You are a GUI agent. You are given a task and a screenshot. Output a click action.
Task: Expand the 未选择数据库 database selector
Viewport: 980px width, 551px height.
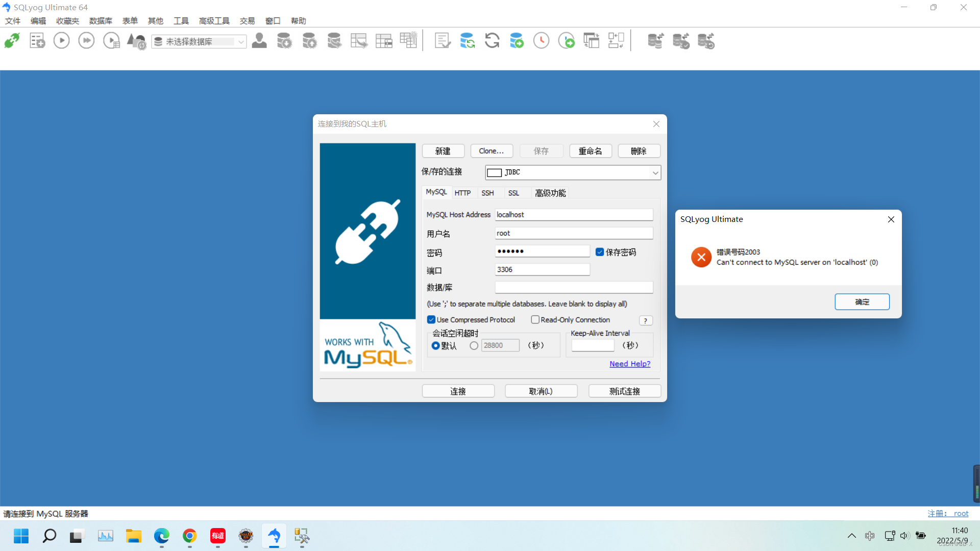coord(240,41)
